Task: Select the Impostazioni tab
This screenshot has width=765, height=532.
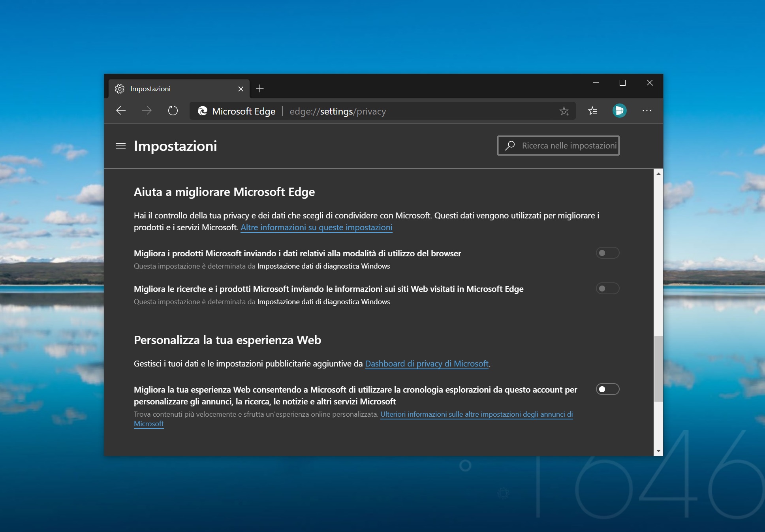Action: (179, 89)
